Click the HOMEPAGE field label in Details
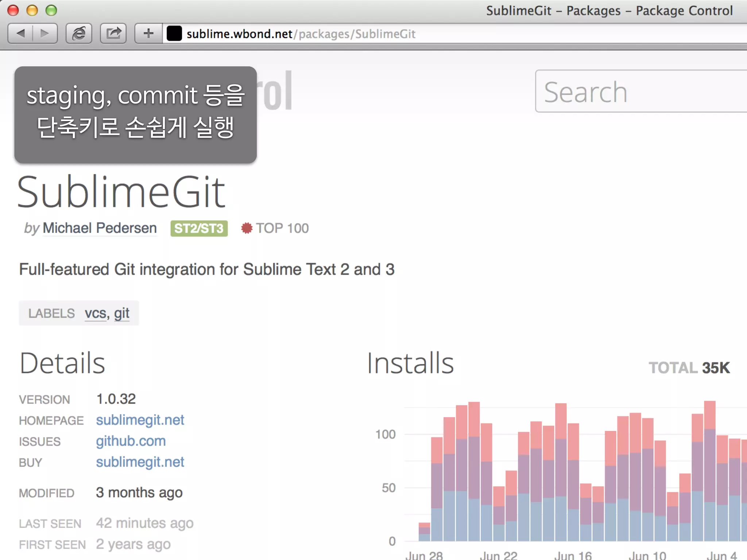Image resolution: width=747 pixels, height=560 pixels. [51, 421]
